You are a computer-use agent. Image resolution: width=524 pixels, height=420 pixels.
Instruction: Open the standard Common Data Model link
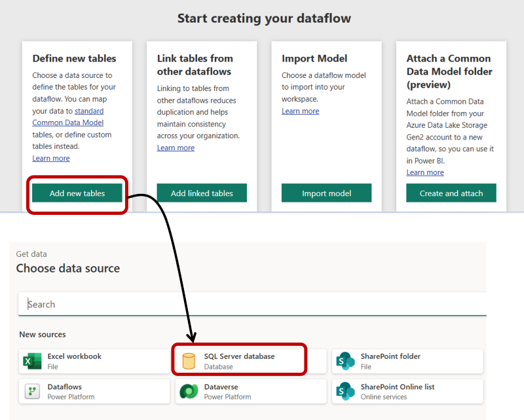[x=68, y=117]
